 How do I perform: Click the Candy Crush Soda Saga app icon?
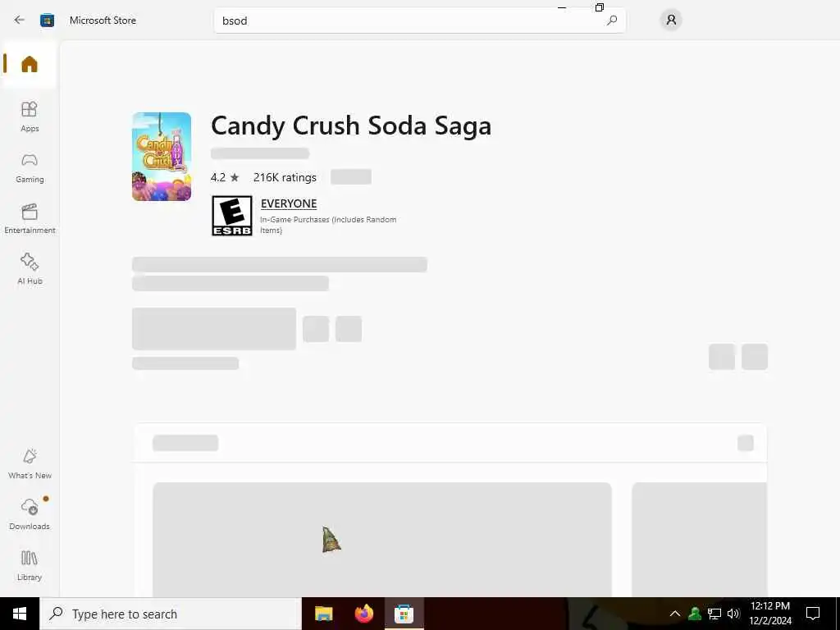click(162, 157)
